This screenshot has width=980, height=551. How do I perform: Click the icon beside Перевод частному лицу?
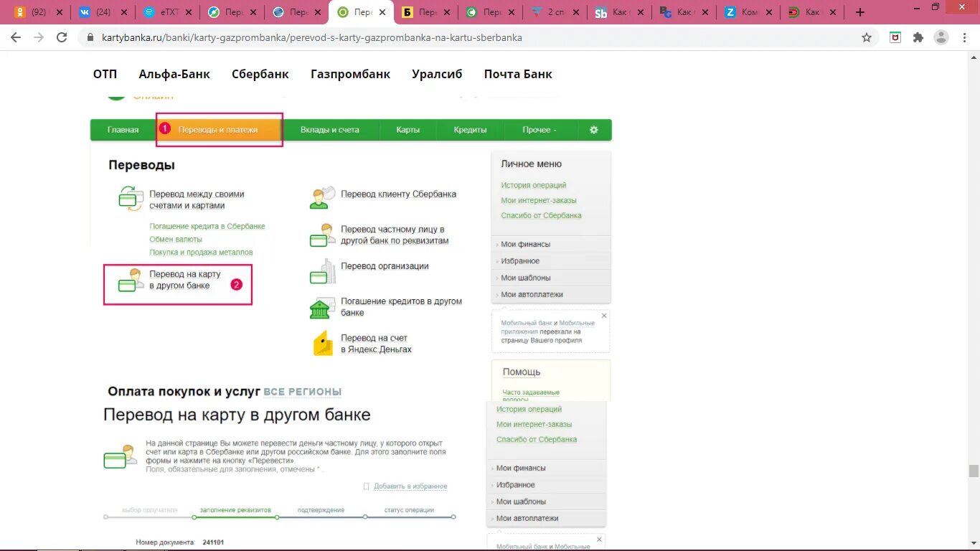click(x=323, y=235)
